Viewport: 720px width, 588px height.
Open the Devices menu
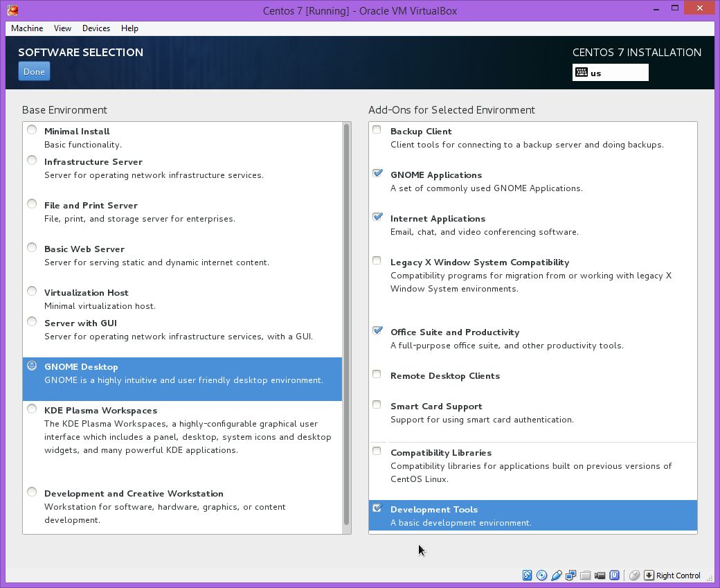[x=96, y=28]
